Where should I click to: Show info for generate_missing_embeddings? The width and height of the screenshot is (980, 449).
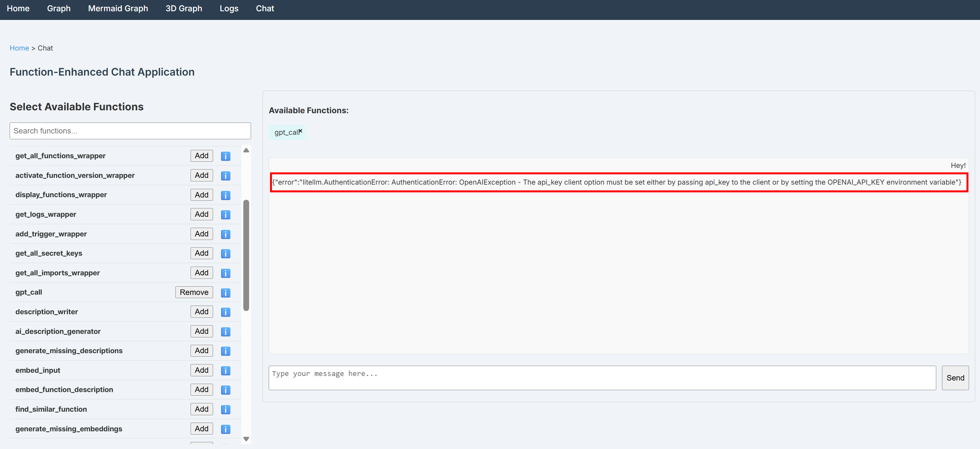[225, 429]
